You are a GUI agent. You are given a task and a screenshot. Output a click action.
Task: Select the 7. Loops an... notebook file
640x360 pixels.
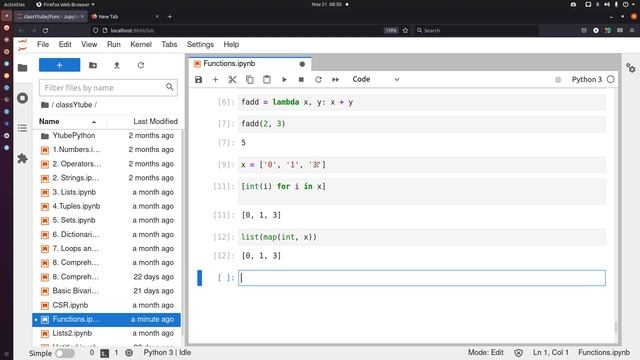107,249
